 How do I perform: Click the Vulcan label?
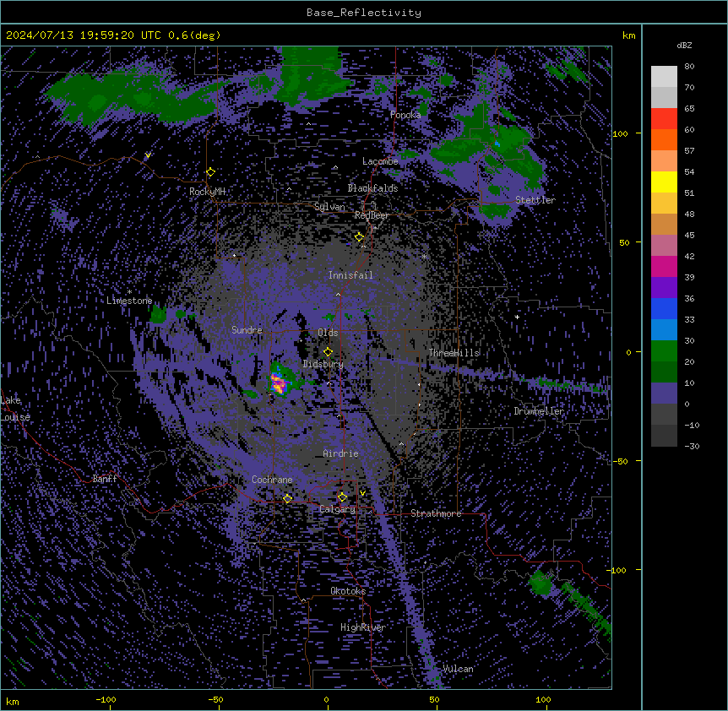pyautogui.click(x=459, y=669)
